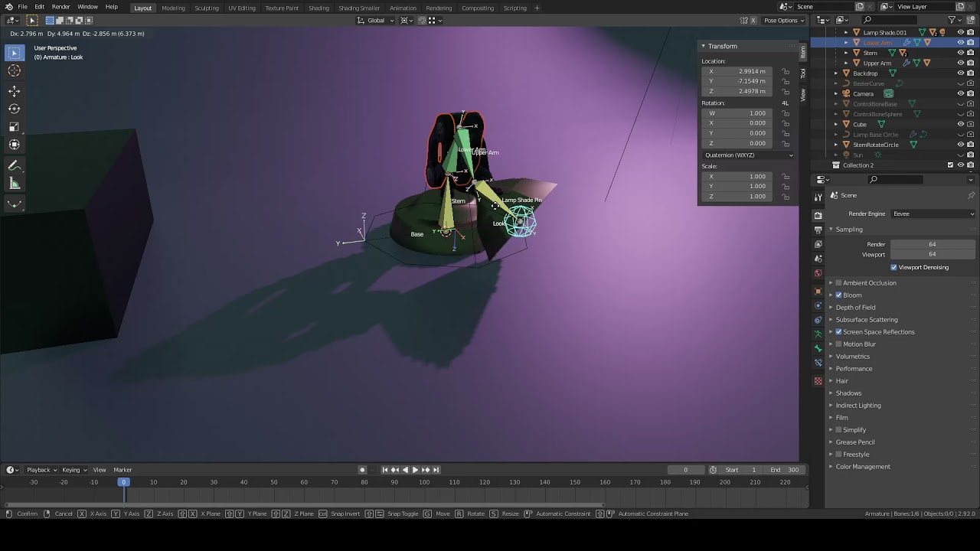Screen dimensions: 980x551
Task: Open the timeline View menu
Action: 100,470
